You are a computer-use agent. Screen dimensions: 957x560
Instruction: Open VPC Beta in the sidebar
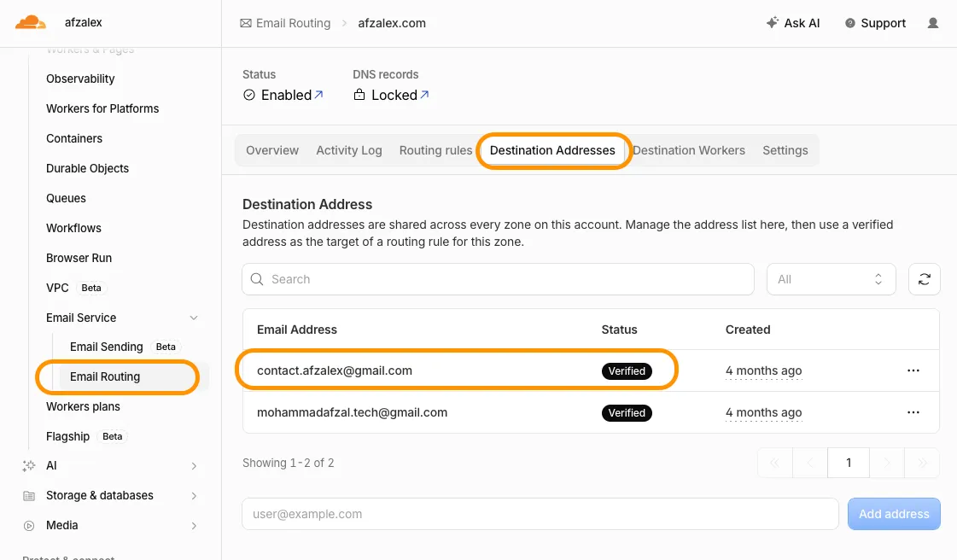pyautogui.click(x=76, y=288)
